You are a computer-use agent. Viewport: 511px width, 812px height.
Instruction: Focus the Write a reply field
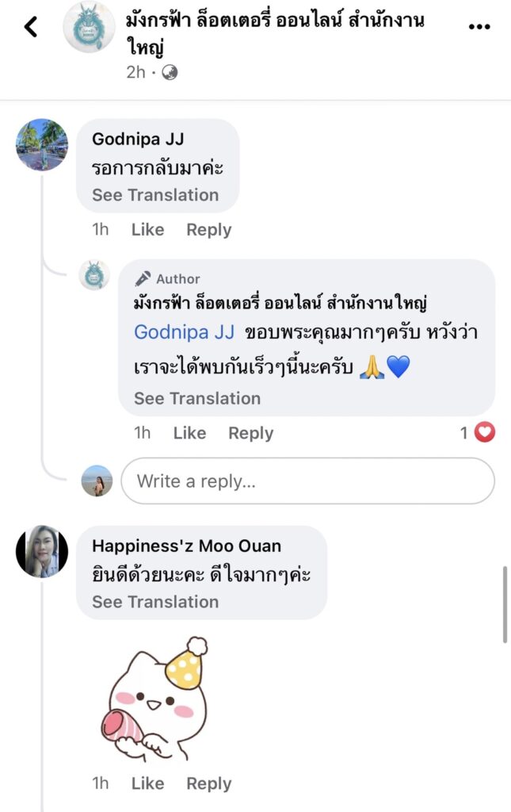307,481
